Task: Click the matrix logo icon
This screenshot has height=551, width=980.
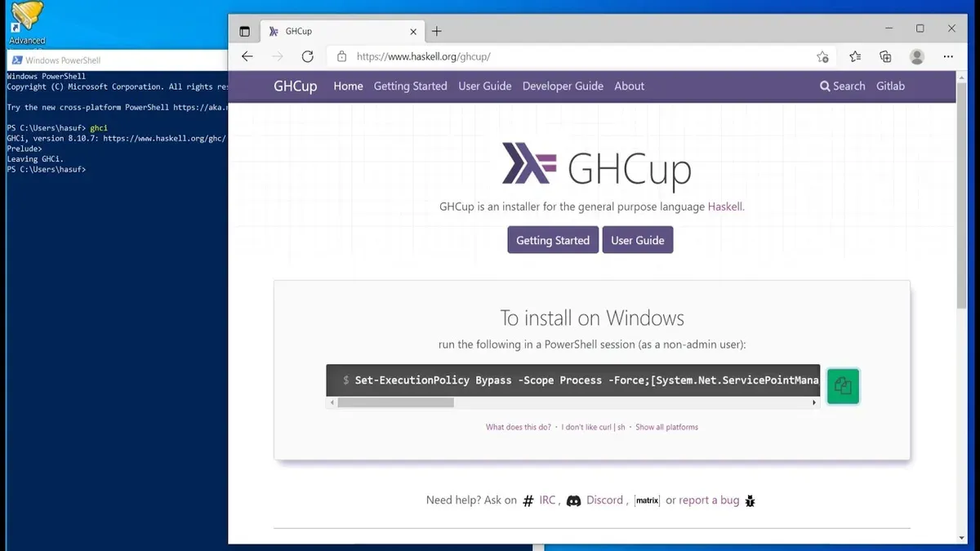Action: (647, 500)
